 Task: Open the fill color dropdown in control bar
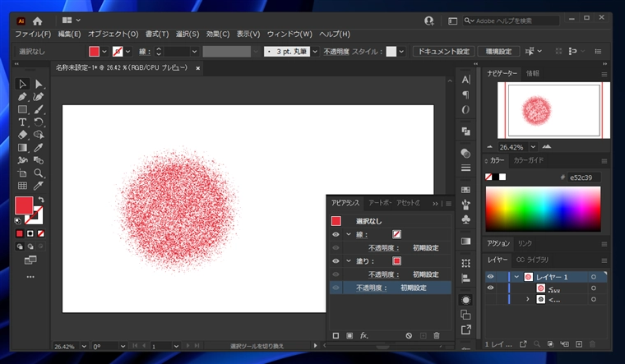pos(104,52)
